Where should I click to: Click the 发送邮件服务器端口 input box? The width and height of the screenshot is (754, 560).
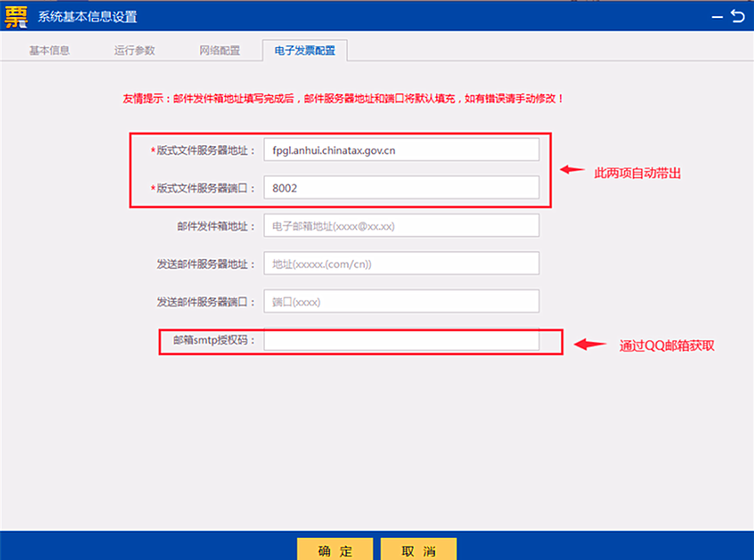(x=402, y=302)
